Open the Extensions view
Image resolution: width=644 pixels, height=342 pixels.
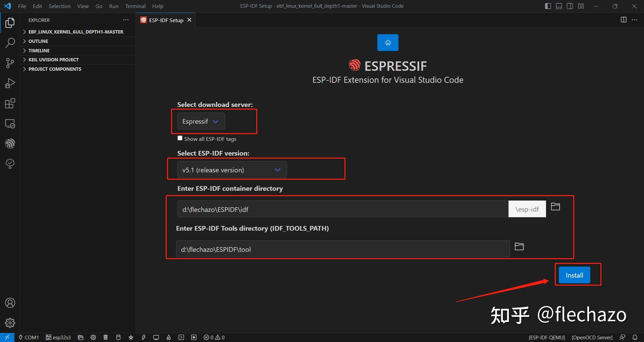(10, 103)
